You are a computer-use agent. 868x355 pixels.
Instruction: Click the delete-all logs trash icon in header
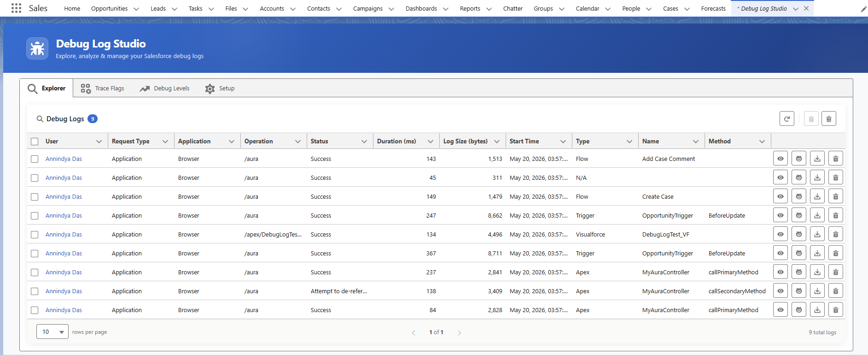(x=829, y=119)
